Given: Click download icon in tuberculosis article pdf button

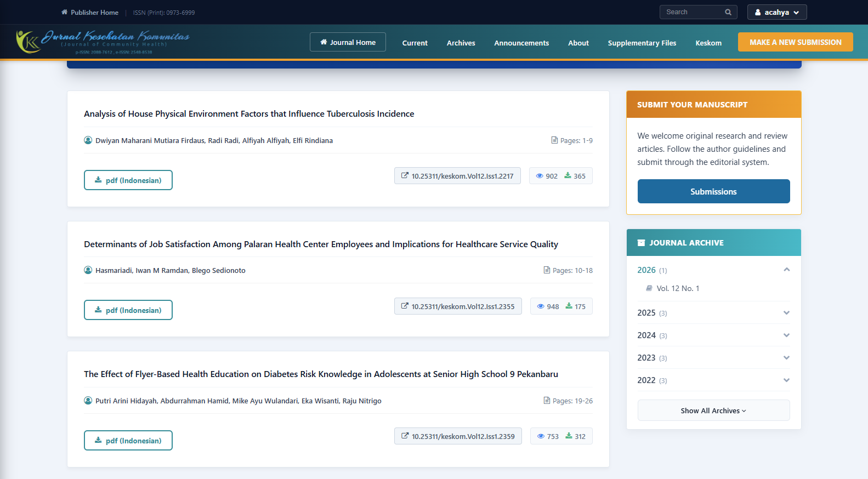Looking at the screenshot, I should tap(98, 180).
